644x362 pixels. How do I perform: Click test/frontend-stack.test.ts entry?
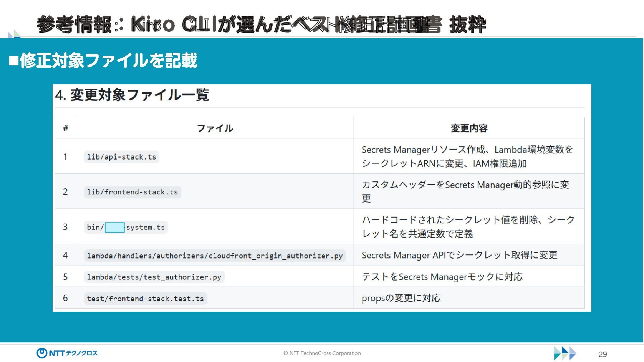tap(145, 299)
